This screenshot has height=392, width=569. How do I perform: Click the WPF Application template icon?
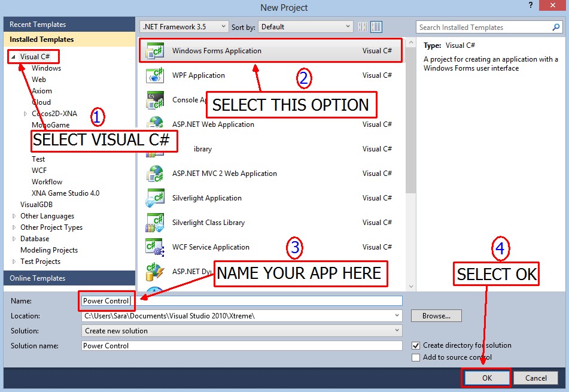pos(155,75)
